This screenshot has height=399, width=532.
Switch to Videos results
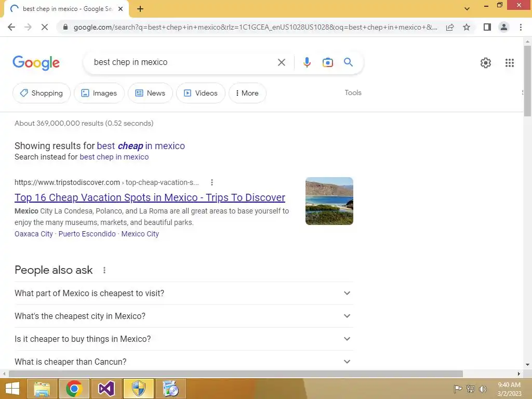click(x=201, y=93)
